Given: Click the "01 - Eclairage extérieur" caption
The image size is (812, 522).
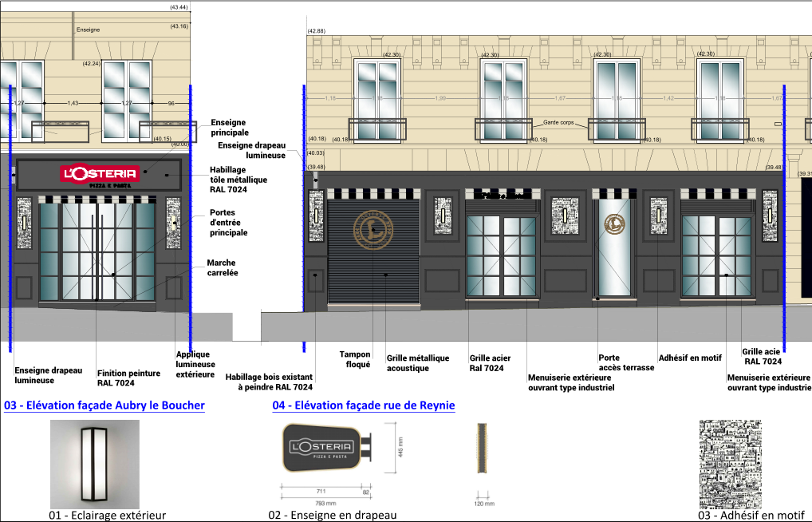Looking at the screenshot, I should 107,515.
